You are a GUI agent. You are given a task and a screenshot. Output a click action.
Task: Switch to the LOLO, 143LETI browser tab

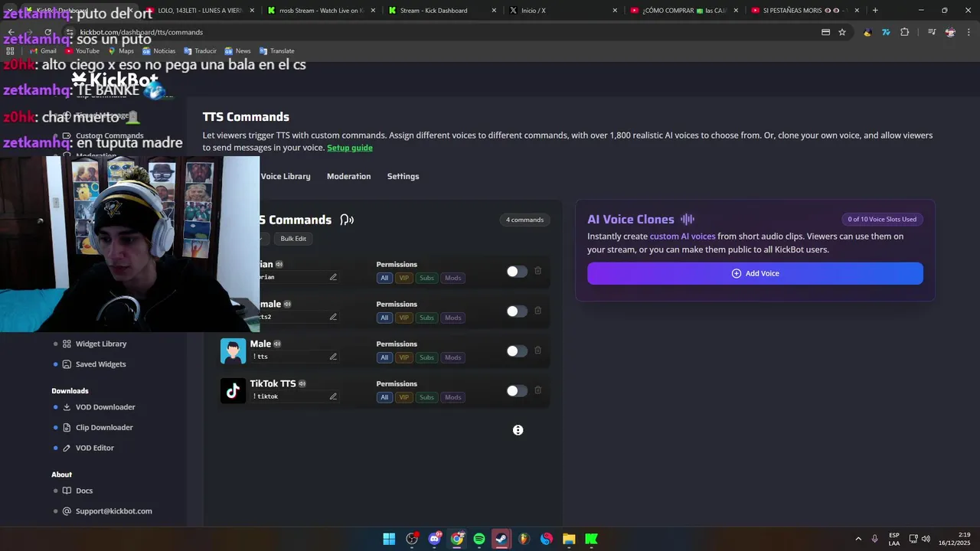coord(199,11)
